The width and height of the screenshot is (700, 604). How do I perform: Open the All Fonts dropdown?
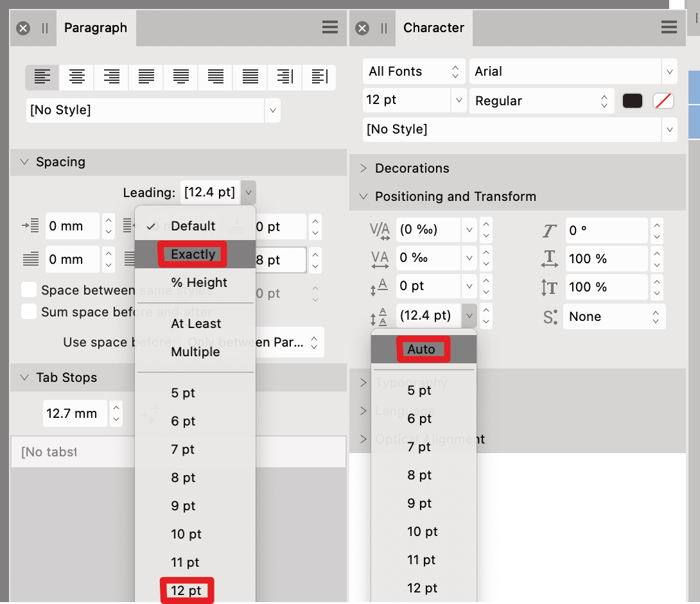click(414, 71)
